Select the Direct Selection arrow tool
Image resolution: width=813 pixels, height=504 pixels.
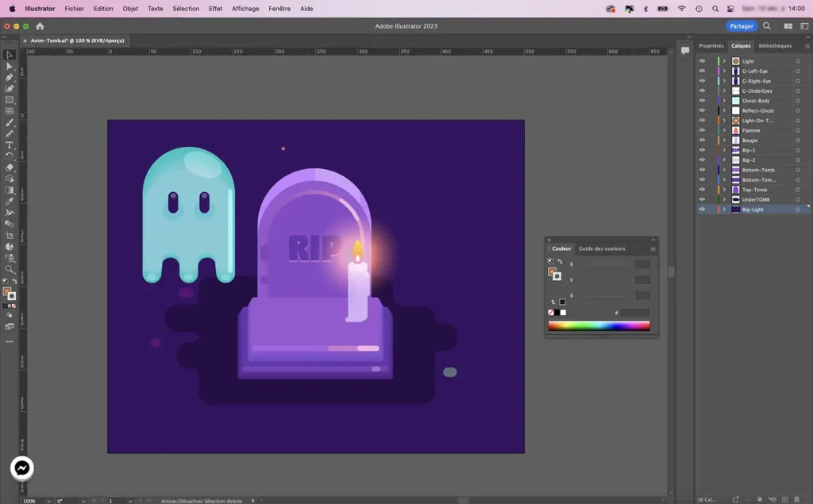coord(10,66)
